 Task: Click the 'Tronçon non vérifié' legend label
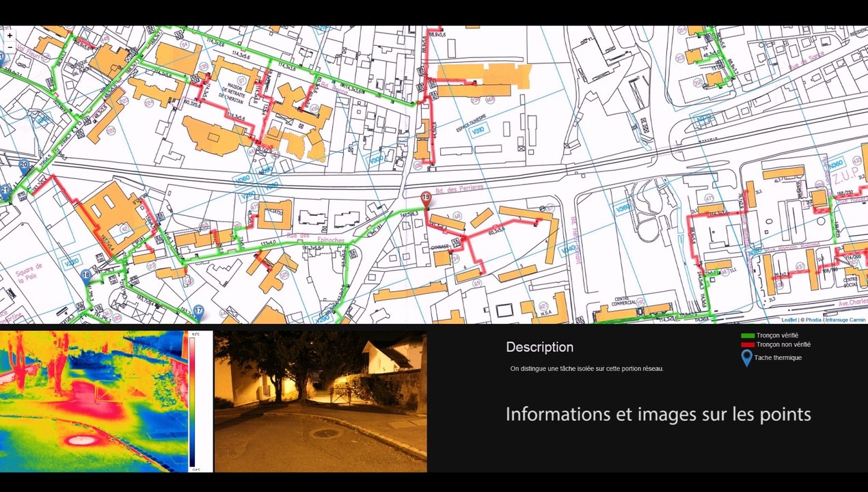click(783, 345)
